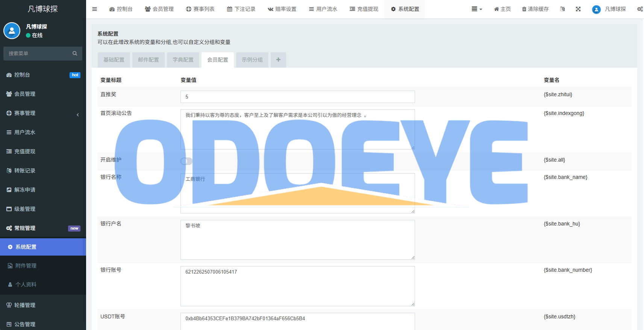Click the 银行户名 textarea
The width and height of the screenshot is (644, 330).
click(298, 240)
